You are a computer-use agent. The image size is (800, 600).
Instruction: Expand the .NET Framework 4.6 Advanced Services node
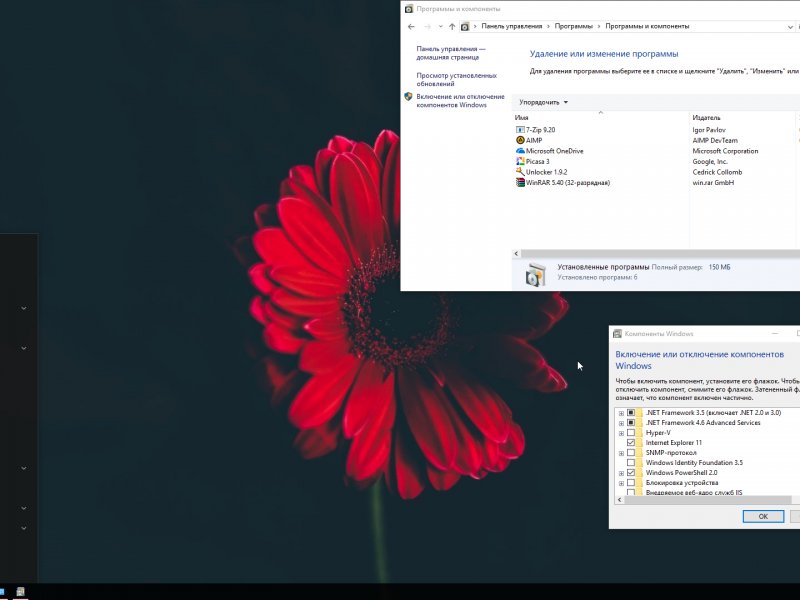tap(621, 423)
